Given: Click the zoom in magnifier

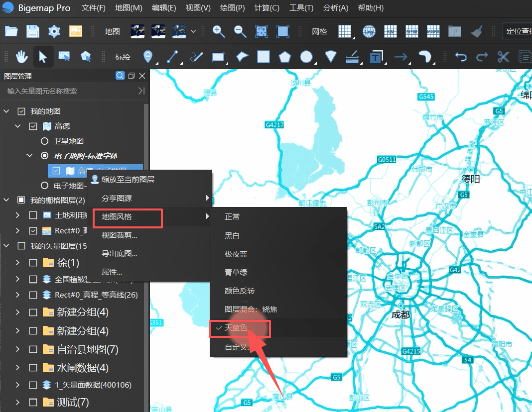Looking at the screenshot, I should (219, 31).
